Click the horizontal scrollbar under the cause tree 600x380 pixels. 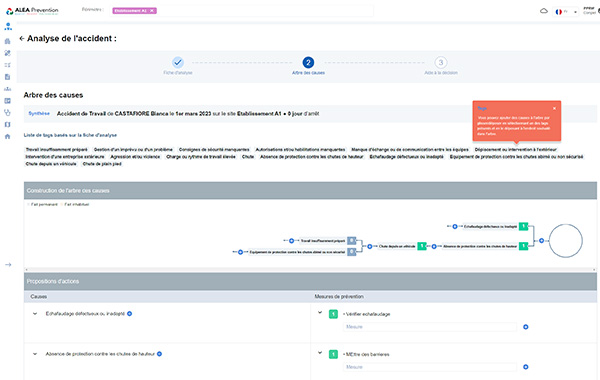coord(310,270)
